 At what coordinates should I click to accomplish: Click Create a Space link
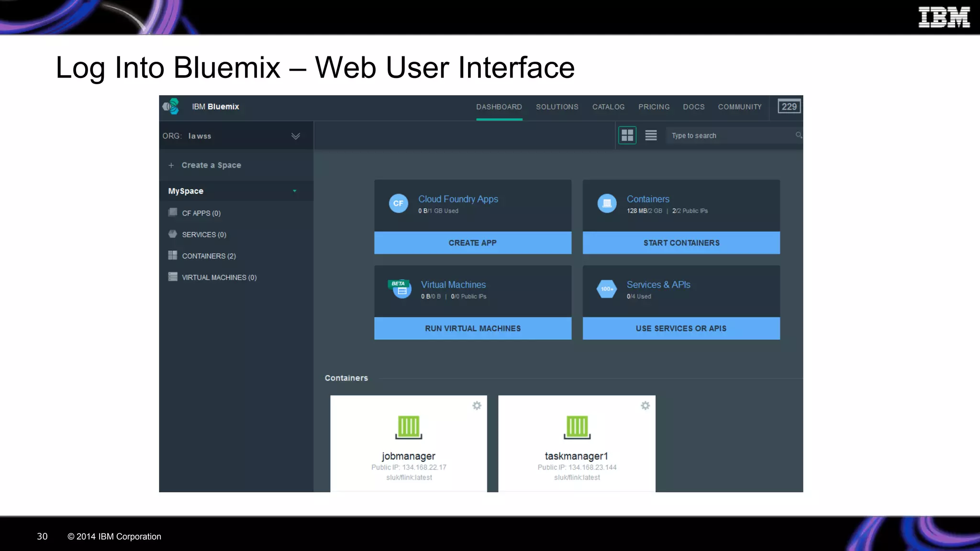211,165
